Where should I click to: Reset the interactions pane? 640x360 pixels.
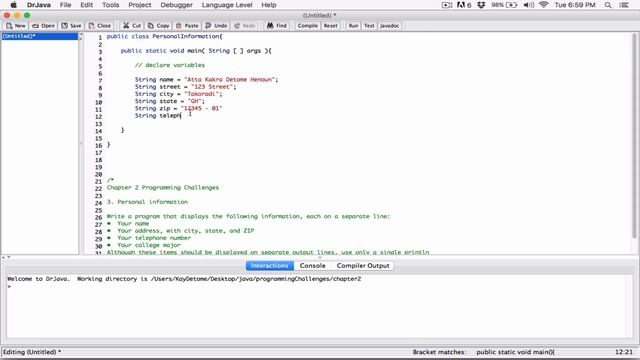click(331, 26)
